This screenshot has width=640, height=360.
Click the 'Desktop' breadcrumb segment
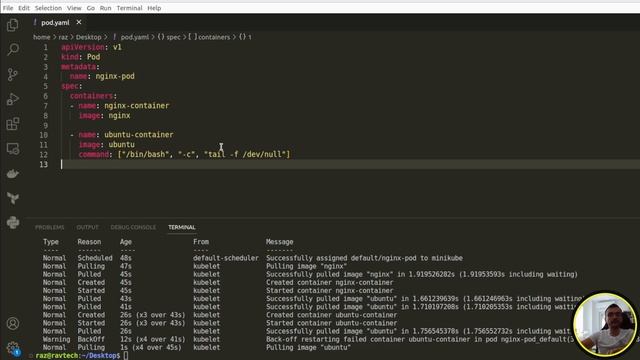tap(88, 37)
